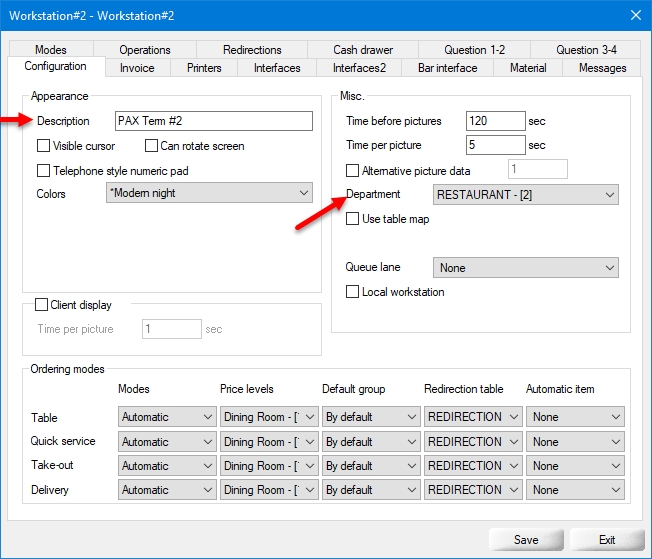Open the Queue lane dropdown

[525, 268]
